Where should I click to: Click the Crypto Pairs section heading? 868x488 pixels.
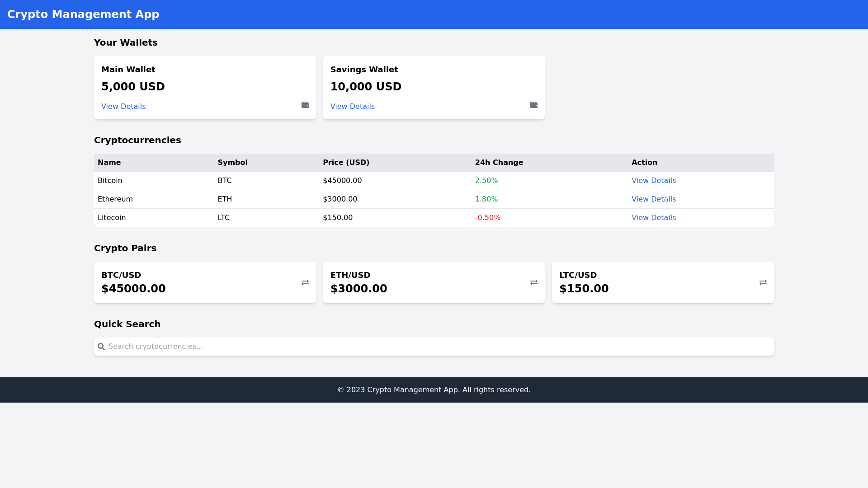(125, 248)
